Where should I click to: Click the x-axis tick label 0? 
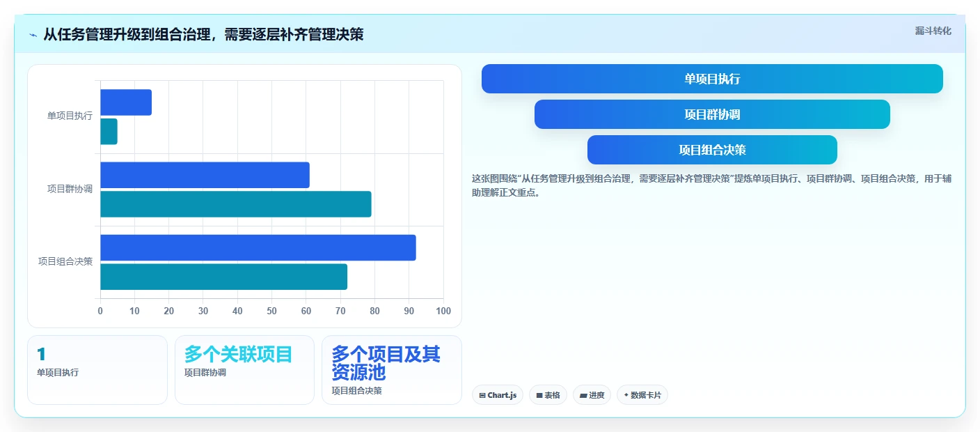coord(100,311)
